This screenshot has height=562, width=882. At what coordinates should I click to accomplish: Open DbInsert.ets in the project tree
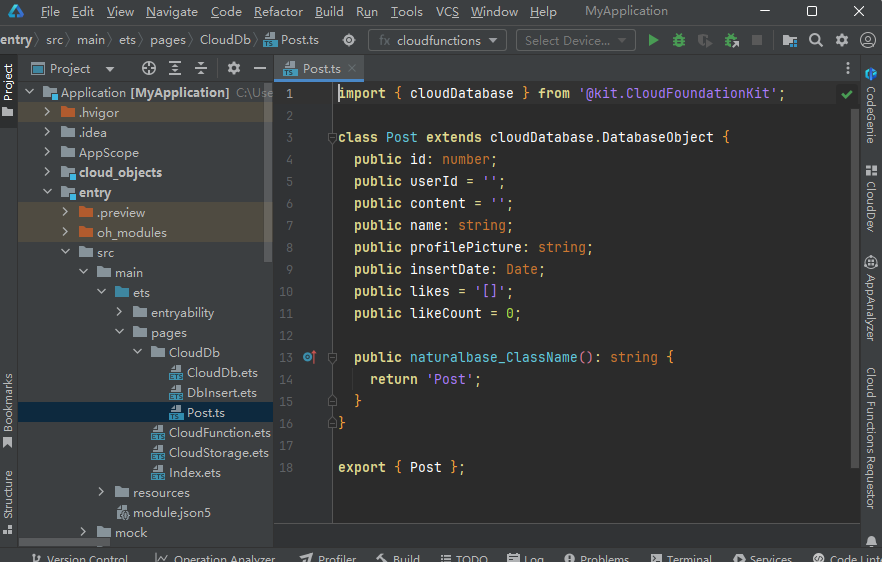[x=221, y=392]
